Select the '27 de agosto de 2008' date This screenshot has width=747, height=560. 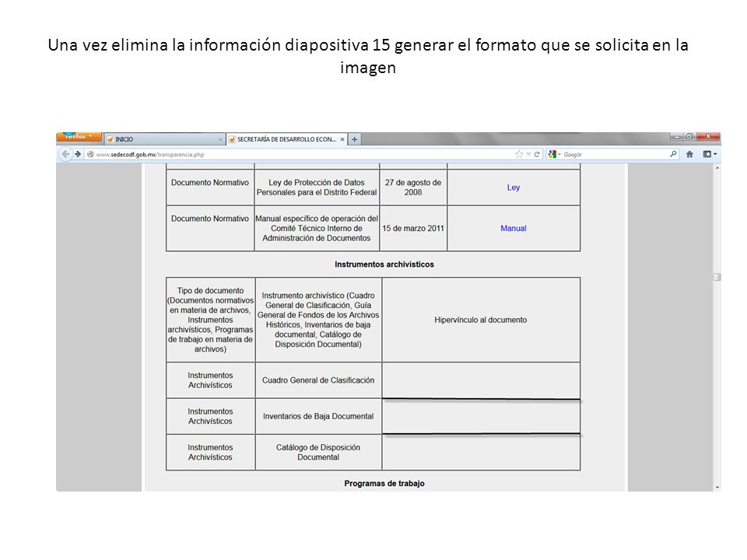tap(413, 187)
